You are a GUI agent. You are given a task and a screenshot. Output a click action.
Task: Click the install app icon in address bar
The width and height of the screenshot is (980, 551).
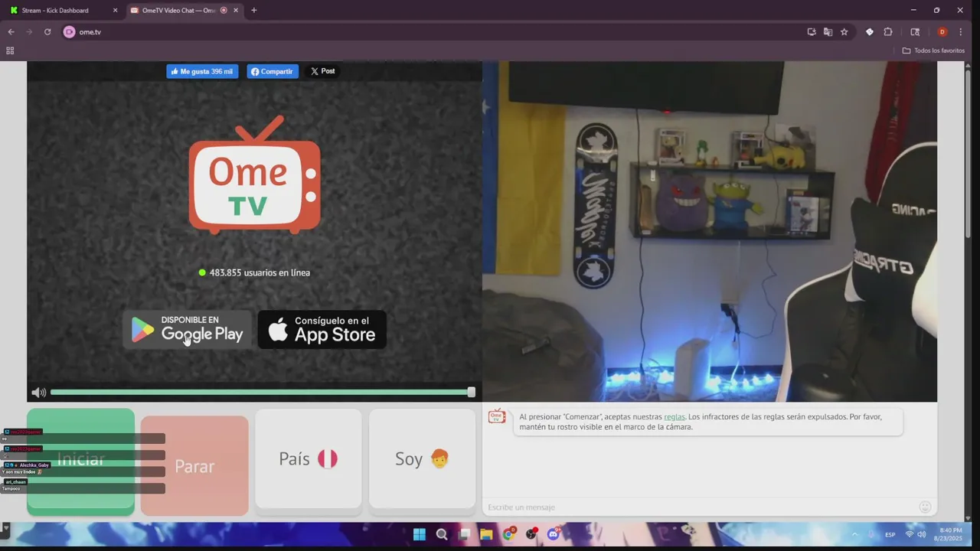(812, 32)
